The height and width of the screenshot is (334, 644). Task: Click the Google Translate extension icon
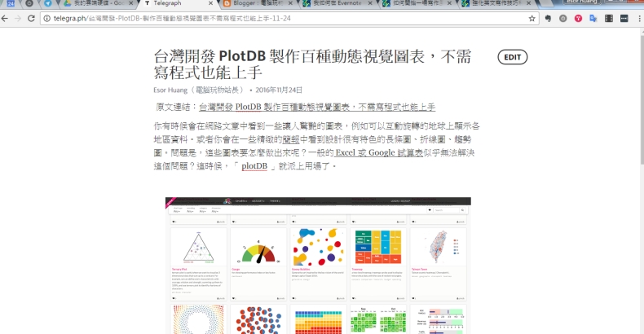(593, 18)
